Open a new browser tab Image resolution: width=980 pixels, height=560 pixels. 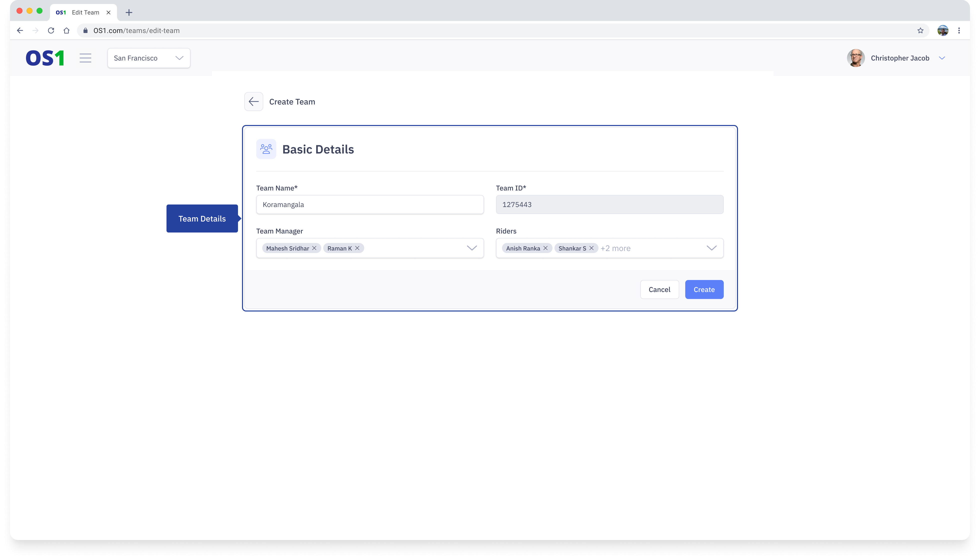click(129, 12)
